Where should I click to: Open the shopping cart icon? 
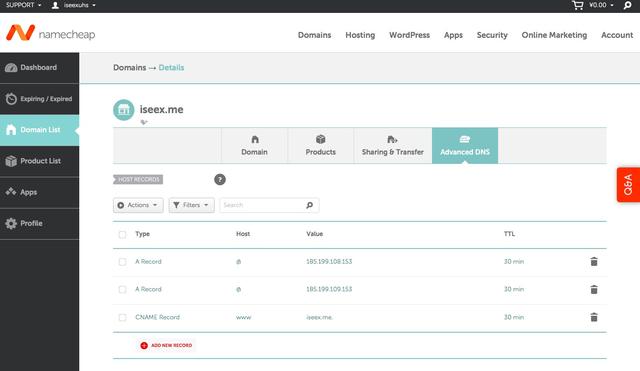pos(578,5)
